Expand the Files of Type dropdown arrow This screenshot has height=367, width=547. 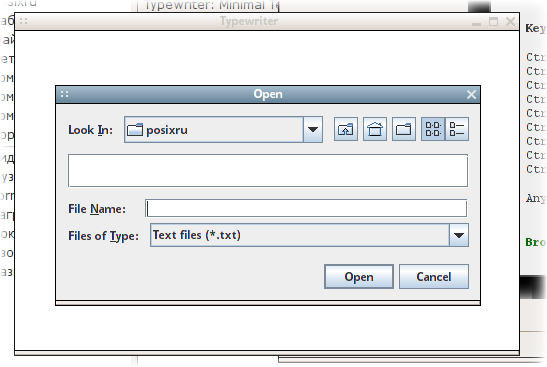pyautogui.click(x=459, y=235)
